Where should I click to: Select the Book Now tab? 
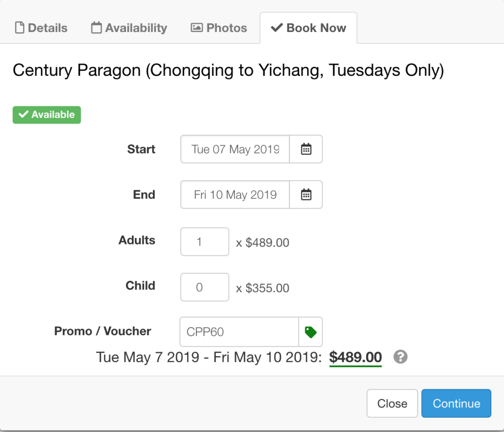(x=308, y=28)
